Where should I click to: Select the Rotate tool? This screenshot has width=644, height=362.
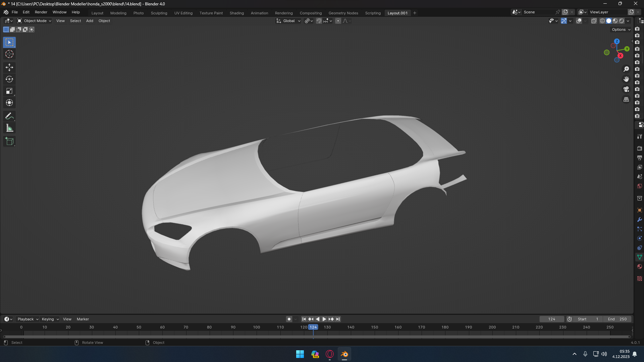(9, 79)
